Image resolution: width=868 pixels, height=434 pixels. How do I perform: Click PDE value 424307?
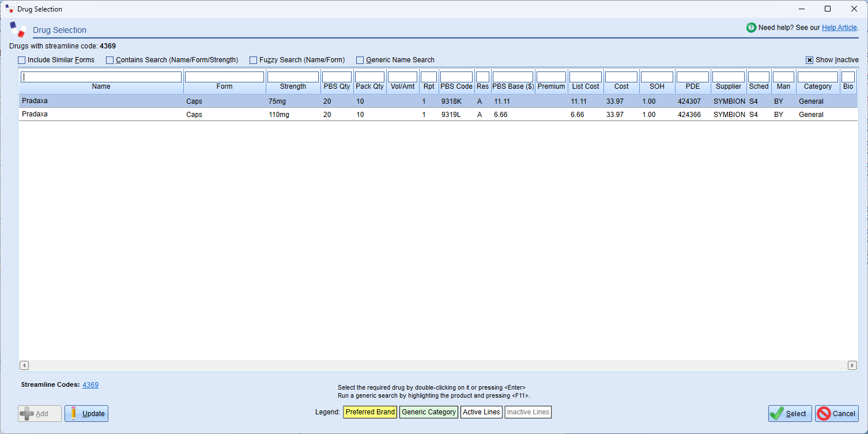(x=689, y=101)
